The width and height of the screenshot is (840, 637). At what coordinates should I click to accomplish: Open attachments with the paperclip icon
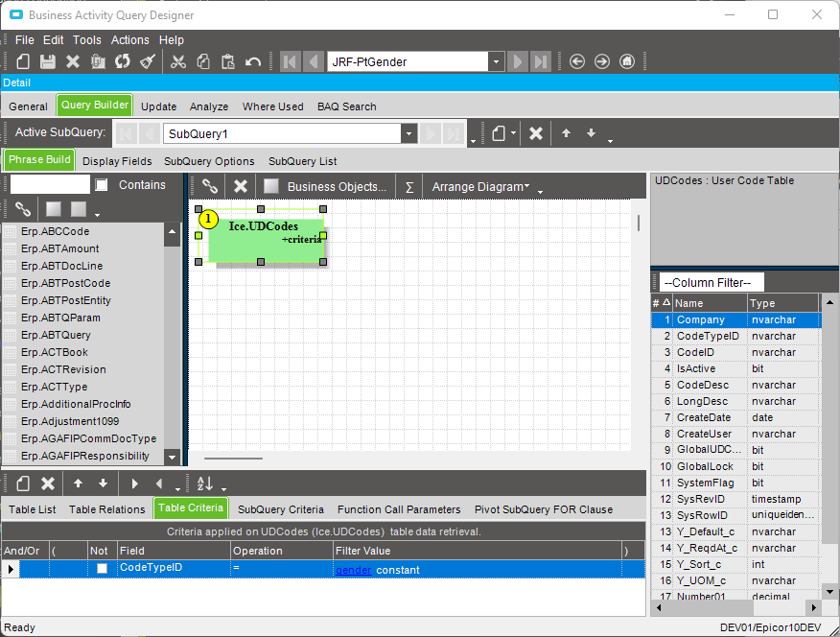coord(98,61)
